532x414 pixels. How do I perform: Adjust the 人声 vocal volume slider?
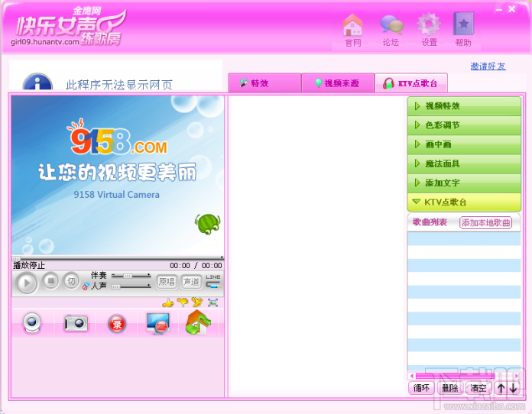(131, 286)
